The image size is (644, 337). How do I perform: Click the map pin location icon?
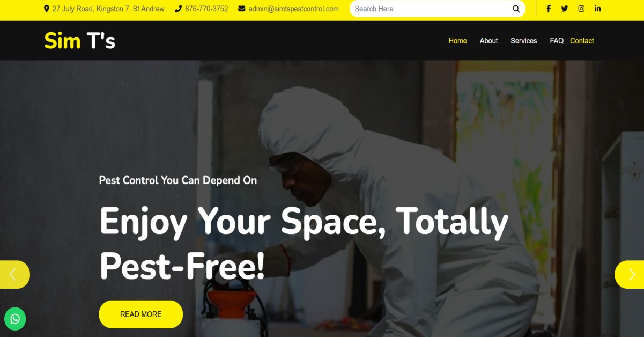tap(47, 9)
